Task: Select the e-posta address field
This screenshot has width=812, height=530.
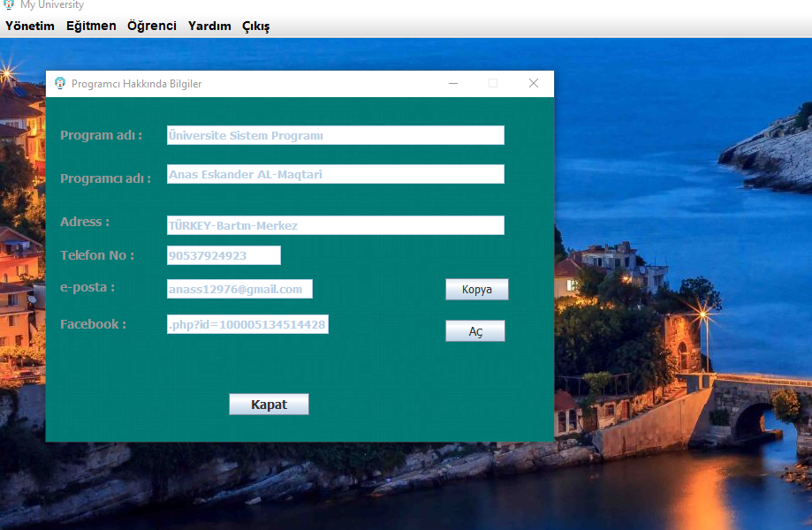Action: [x=239, y=289]
